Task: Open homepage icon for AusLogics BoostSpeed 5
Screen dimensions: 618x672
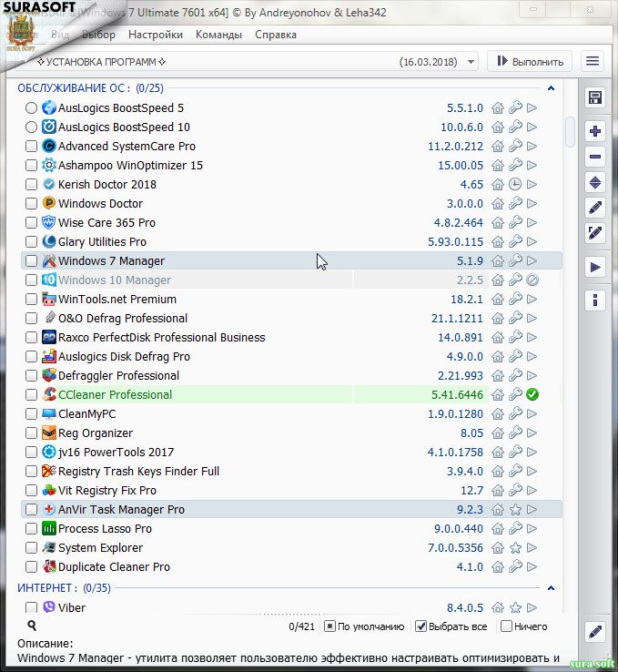Action: coord(497,108)
